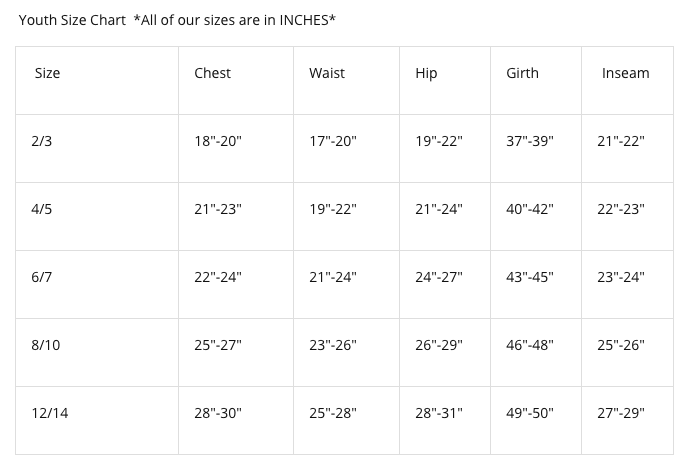Click the 2/3 size row label
This screenshot has height=474, width=691.
click(x=42, y=141)
